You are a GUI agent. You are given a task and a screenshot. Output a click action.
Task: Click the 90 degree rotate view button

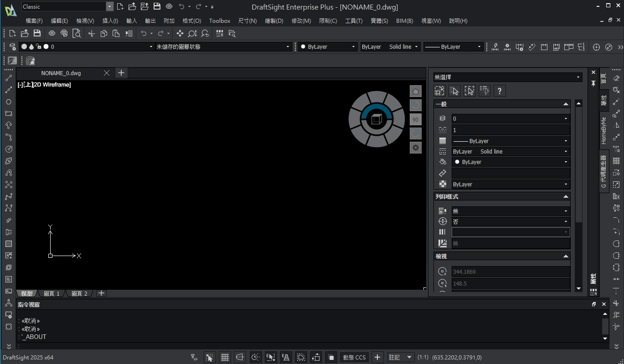pyautogui.click(x=416, y=119)
